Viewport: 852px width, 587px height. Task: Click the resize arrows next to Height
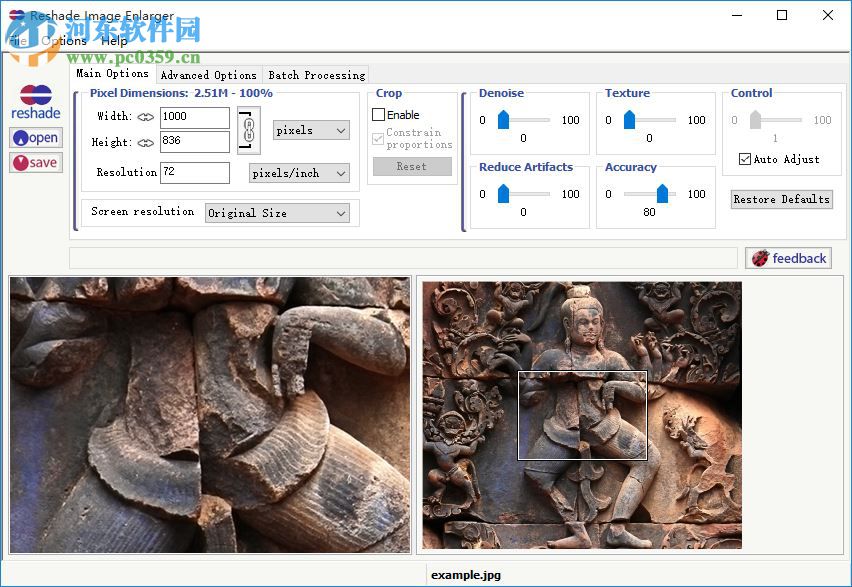click(x=146, y=141)
